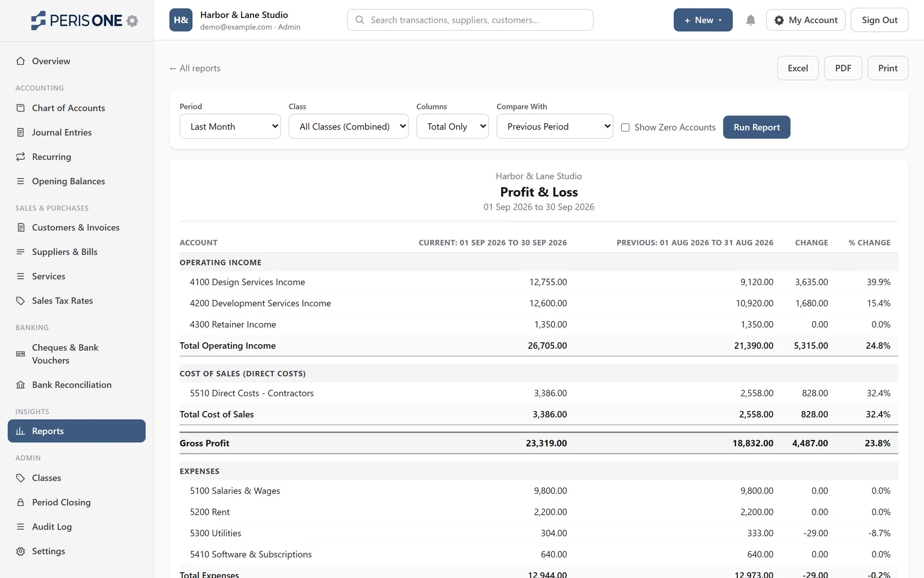
Task: Click the Print button
Action: click(x=888, y=68)
